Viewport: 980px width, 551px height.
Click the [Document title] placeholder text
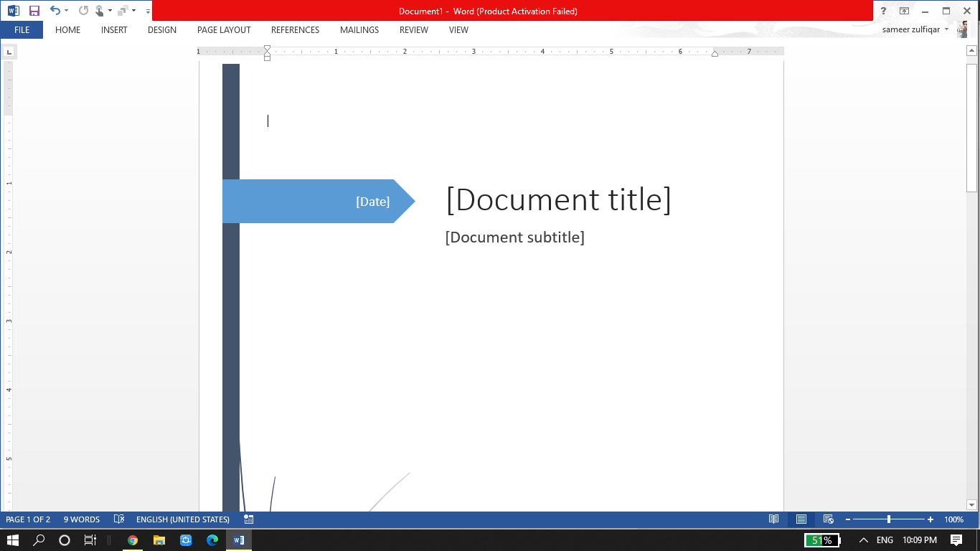coord(559,200)
